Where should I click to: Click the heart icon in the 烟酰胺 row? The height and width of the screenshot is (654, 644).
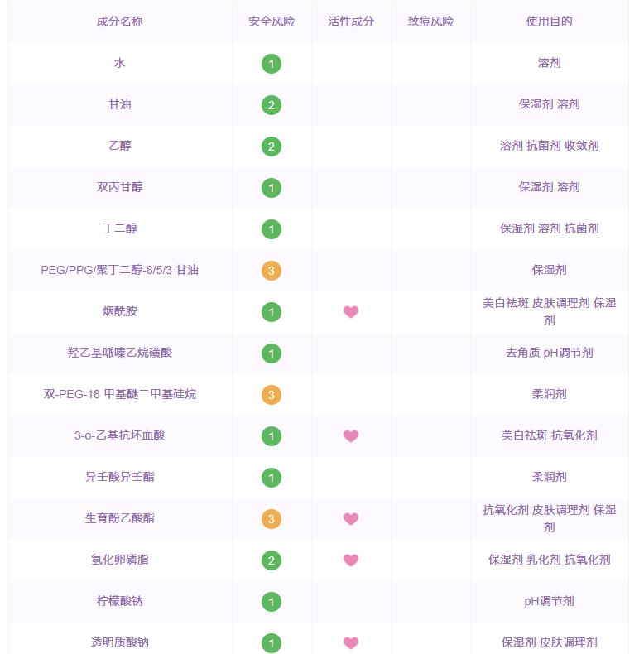pyautogui.click(x=351, y=312)
